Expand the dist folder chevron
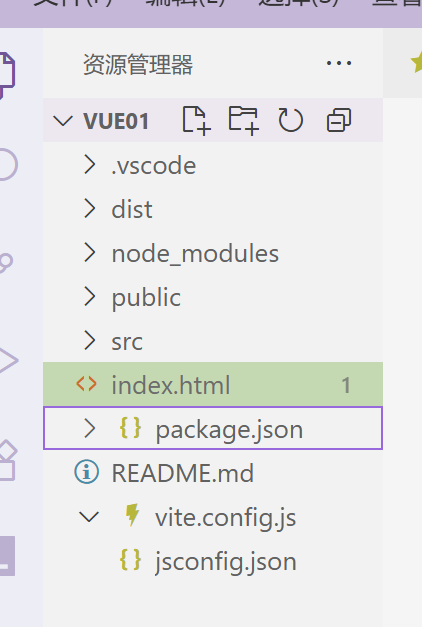 pos(90,209)
